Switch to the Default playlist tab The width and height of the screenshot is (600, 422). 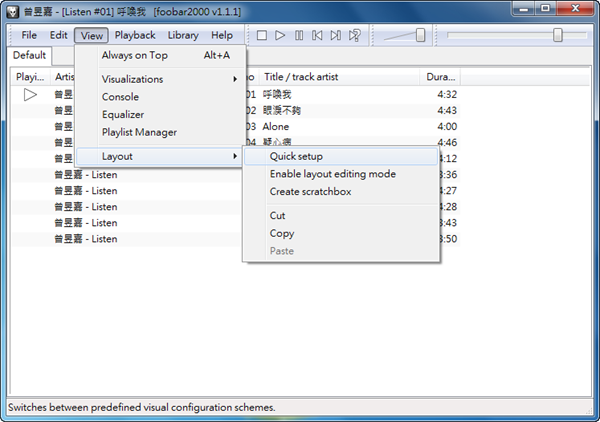30,55
